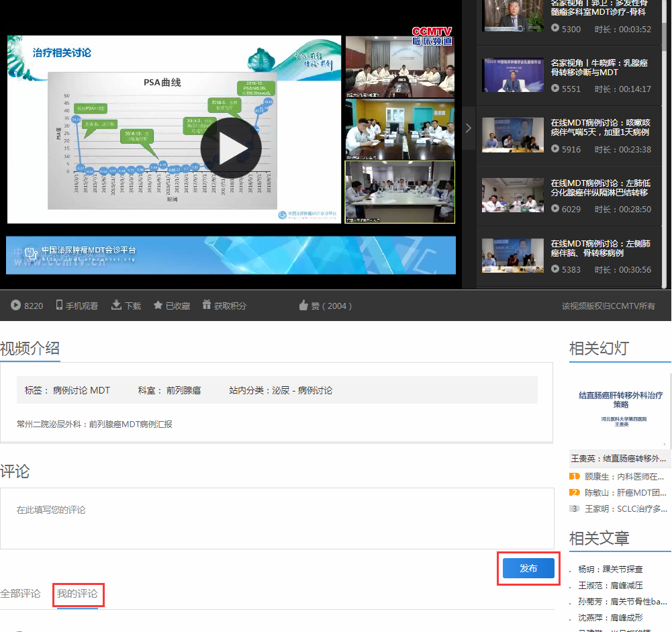Click the orange rank 2 badge

coord(574,493)
